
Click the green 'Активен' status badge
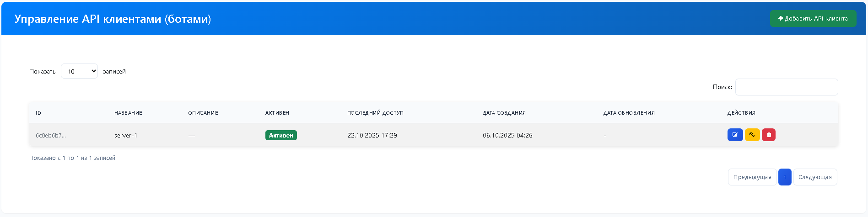pyautogui.click(x=281, y=135)
